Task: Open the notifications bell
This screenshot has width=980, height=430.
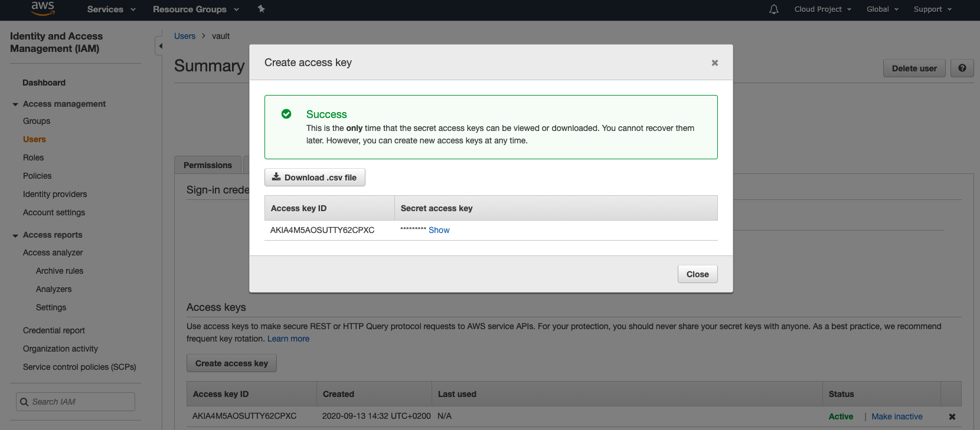Action: coord(774,9)
